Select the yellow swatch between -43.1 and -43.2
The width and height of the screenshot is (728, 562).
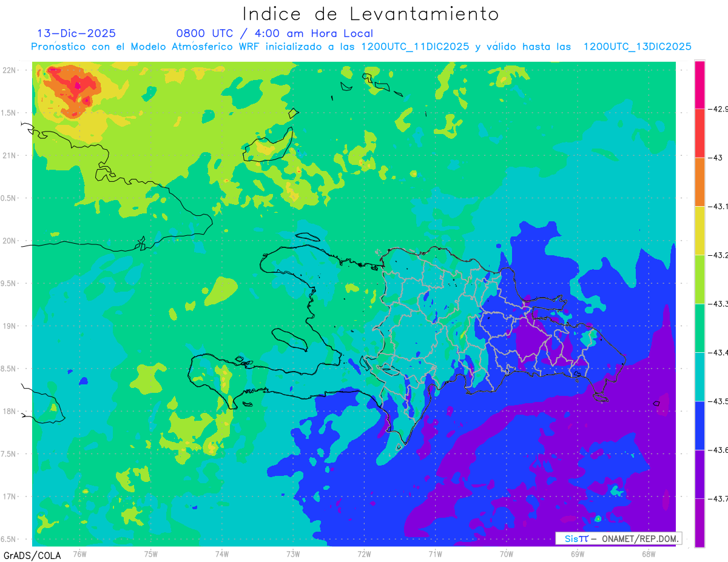[x=699, y=231]
